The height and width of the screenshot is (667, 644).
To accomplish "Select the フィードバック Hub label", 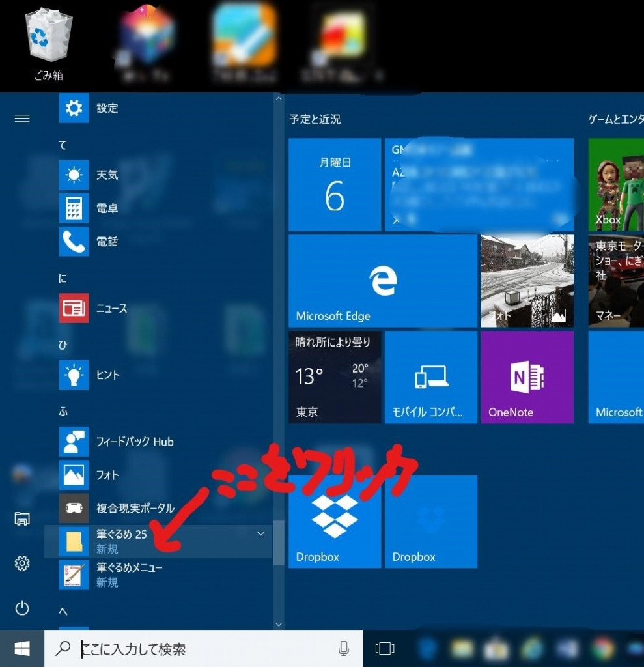I will coord(135,442).
